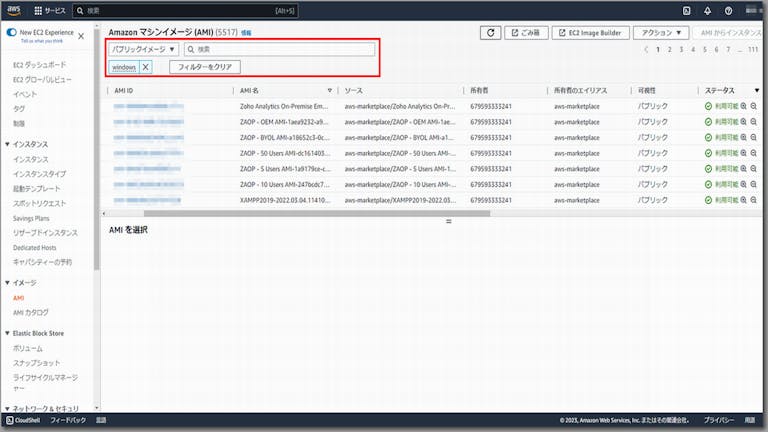Click the green available check icon in the XAMPP2019 row
Viewport: 768px width, 432px height.
tap(708, 200)
